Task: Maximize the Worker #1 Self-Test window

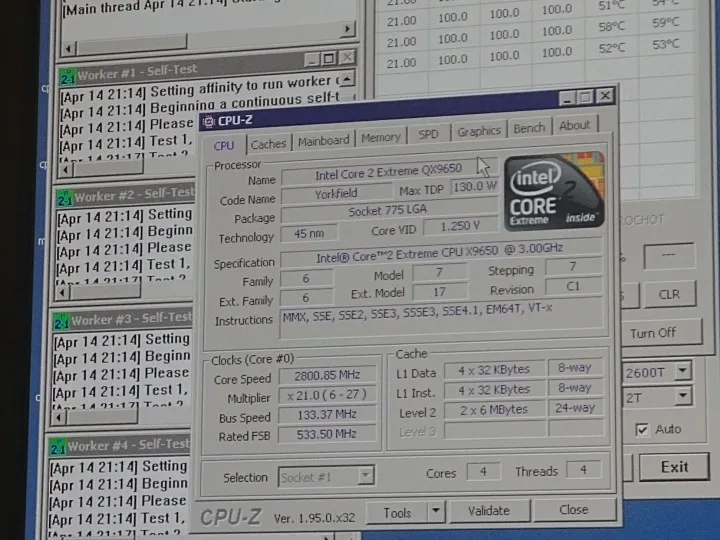Action: 329,59
